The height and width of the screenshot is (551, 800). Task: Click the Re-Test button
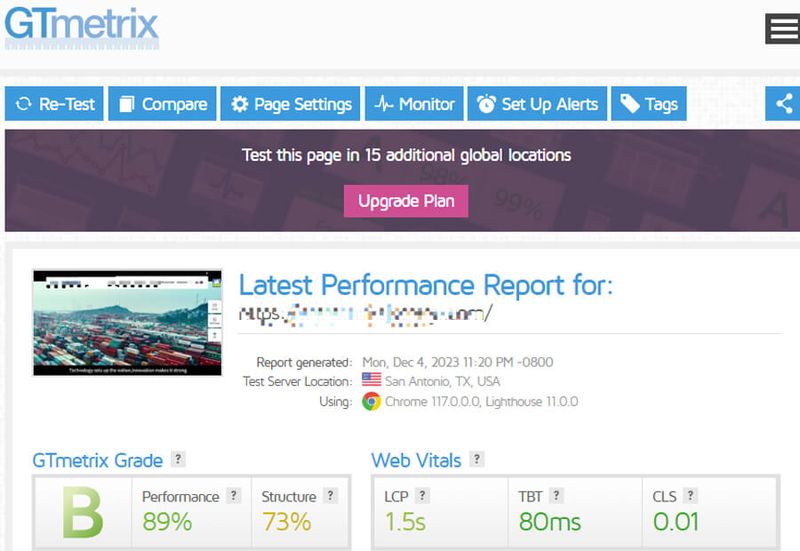[x=54, y=104]
